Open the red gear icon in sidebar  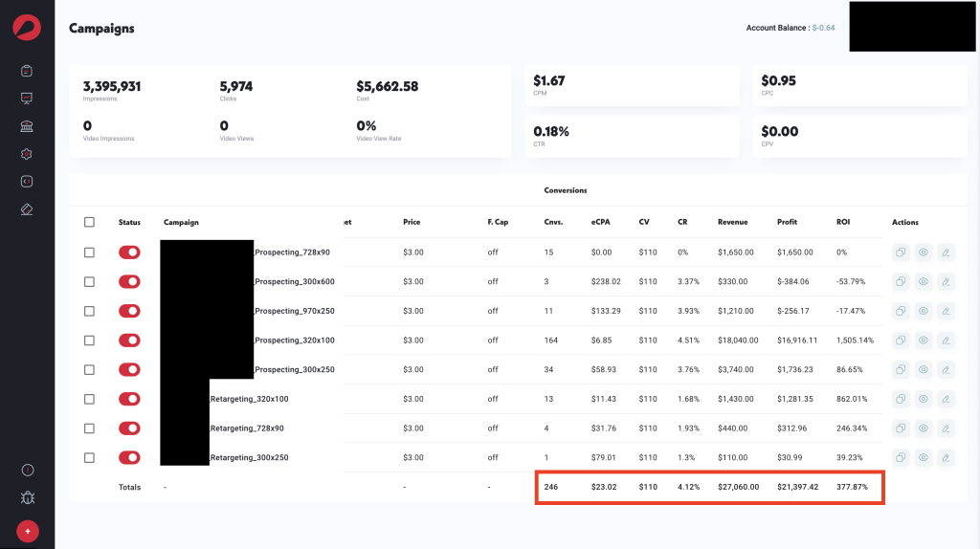27,154
